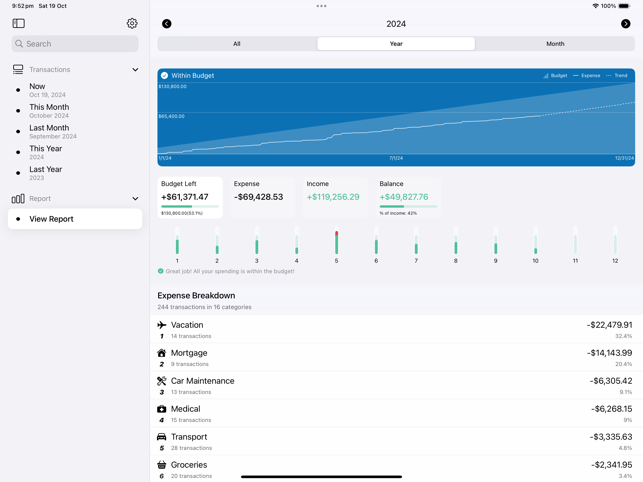
Task: Click the Expense Breakdown heading
Action: coord(196,296)
